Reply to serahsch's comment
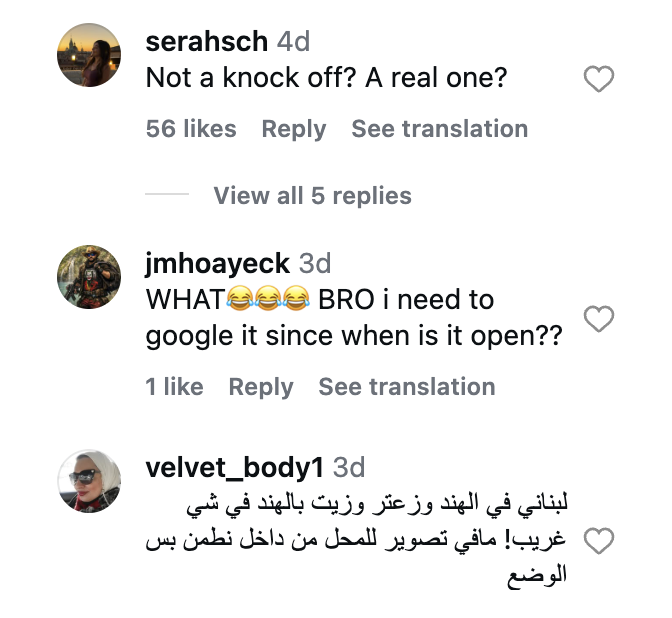Image resolution: width=672 pixels, height=618 pixels. click(x=294, y=129)
